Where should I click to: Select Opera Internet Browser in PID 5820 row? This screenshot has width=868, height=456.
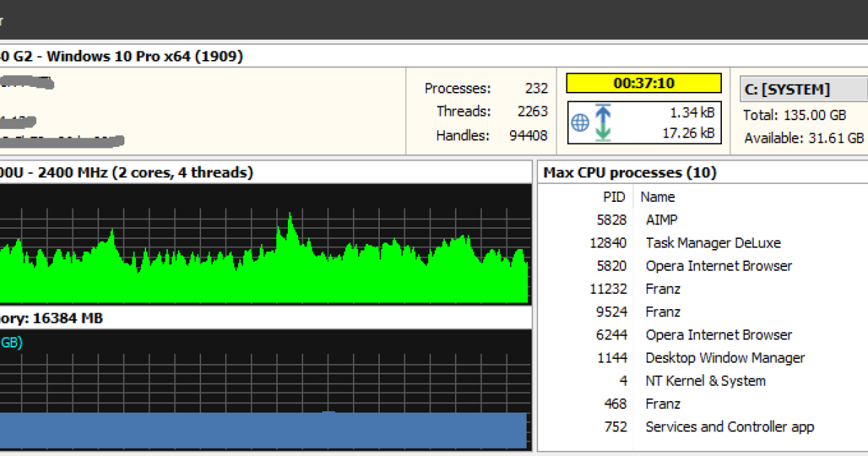coord(719,266)
